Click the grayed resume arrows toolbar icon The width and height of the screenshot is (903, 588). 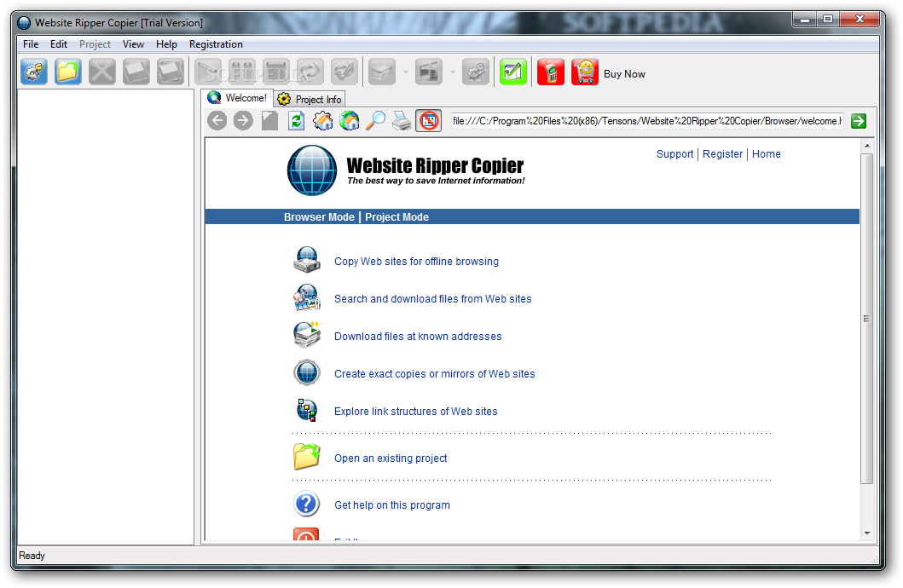pos(310,72)
